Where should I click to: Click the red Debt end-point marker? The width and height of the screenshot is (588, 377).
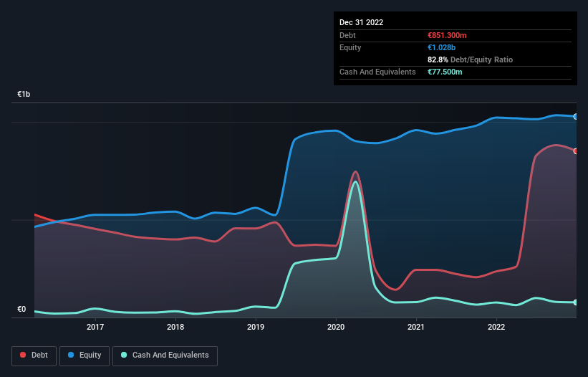(x=576, y=151)
